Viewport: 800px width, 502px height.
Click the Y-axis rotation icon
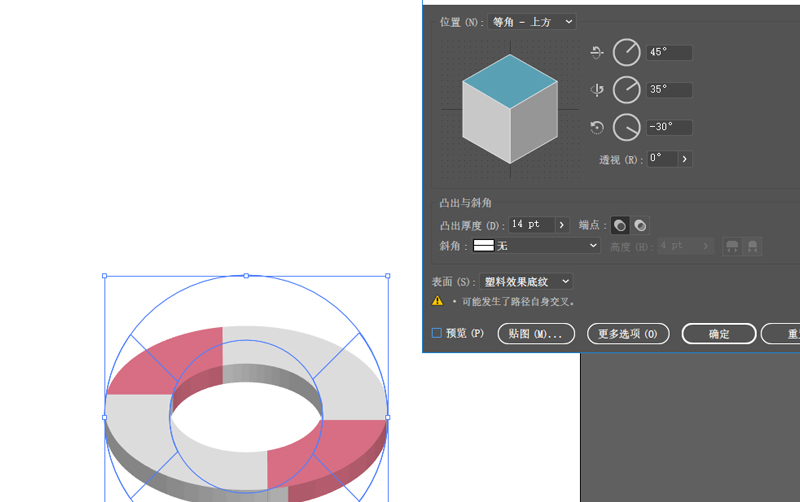pyautogui.click(x=597, y=90)
